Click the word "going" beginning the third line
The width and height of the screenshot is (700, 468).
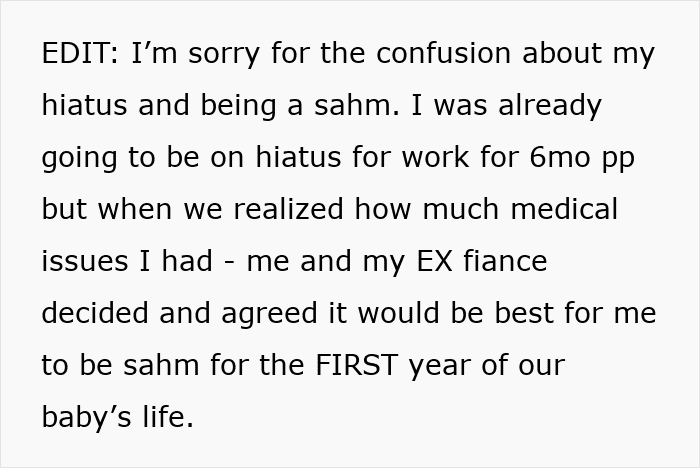coord(79,159)
